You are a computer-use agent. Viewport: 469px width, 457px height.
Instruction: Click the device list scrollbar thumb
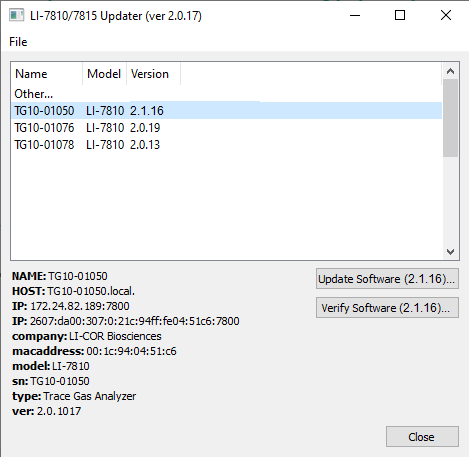coord(451,118)
